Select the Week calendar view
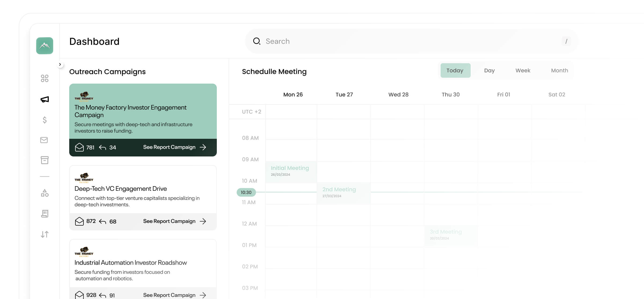The width and height of the screenshot is (644, 299). 523,70
